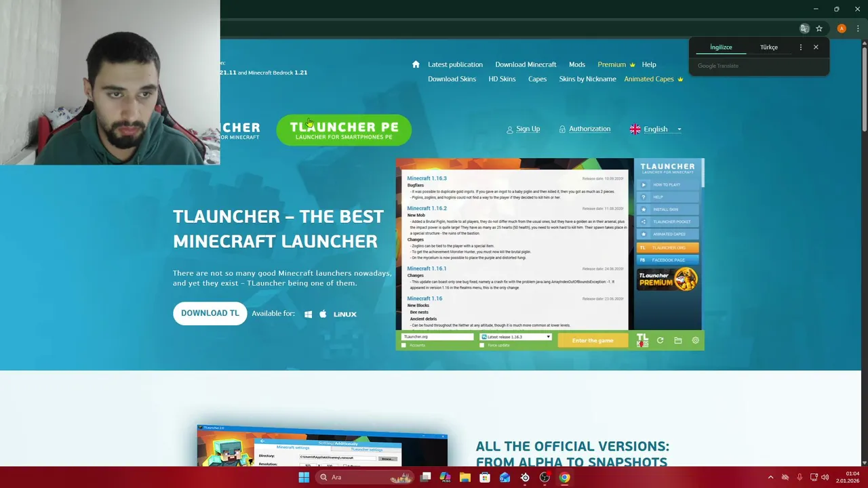The width and height of the screenshot is (868, 488).
Task: Select the İngilizce tab in Translate popup
Action: tap(721, 47)
